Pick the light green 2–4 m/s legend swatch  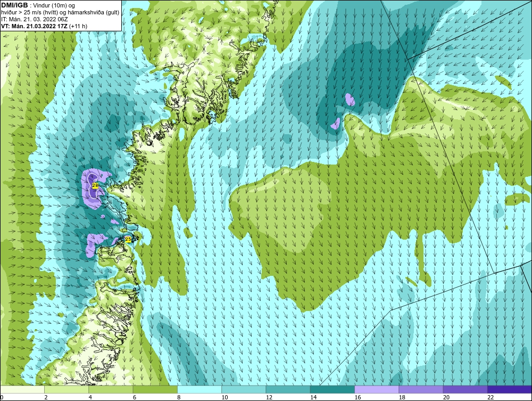pos(66,389)
